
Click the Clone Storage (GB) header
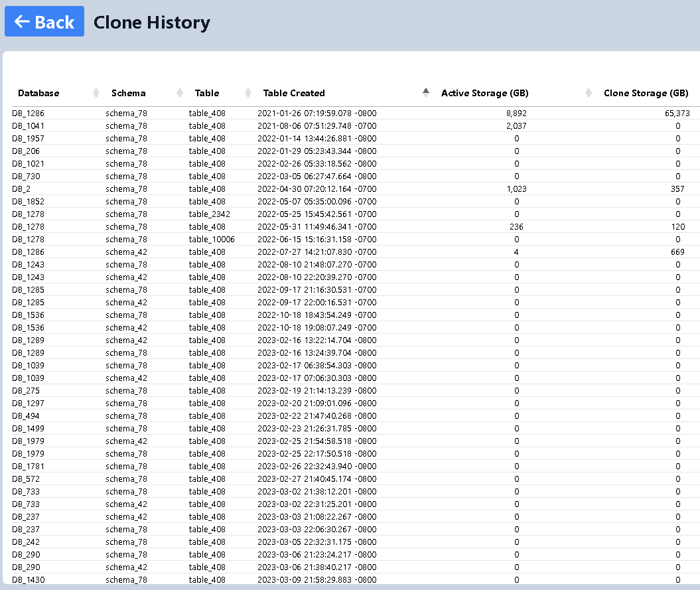(x=646, y=93)
